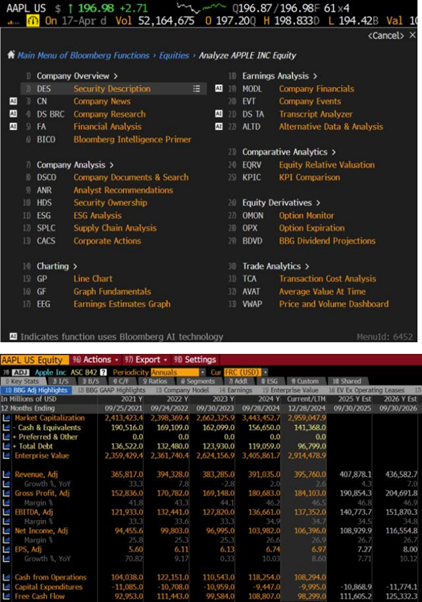Expand the Company Overview section

pos(77,76)
